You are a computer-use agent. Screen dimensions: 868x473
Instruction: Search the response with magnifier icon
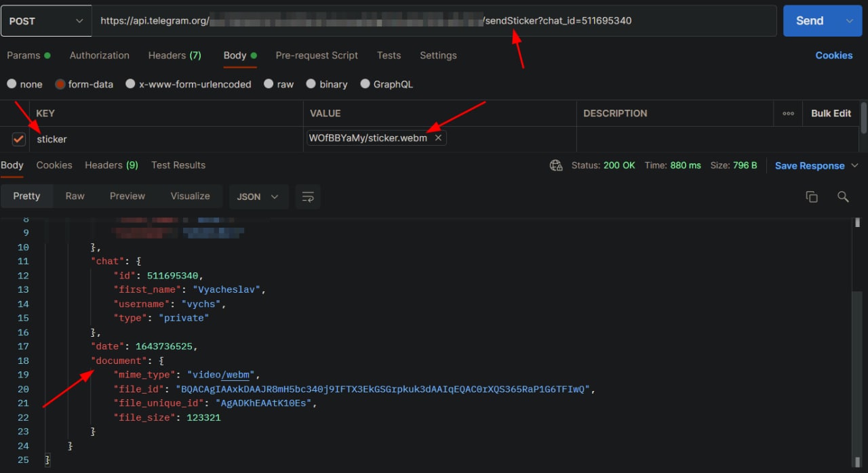(843, 197)
